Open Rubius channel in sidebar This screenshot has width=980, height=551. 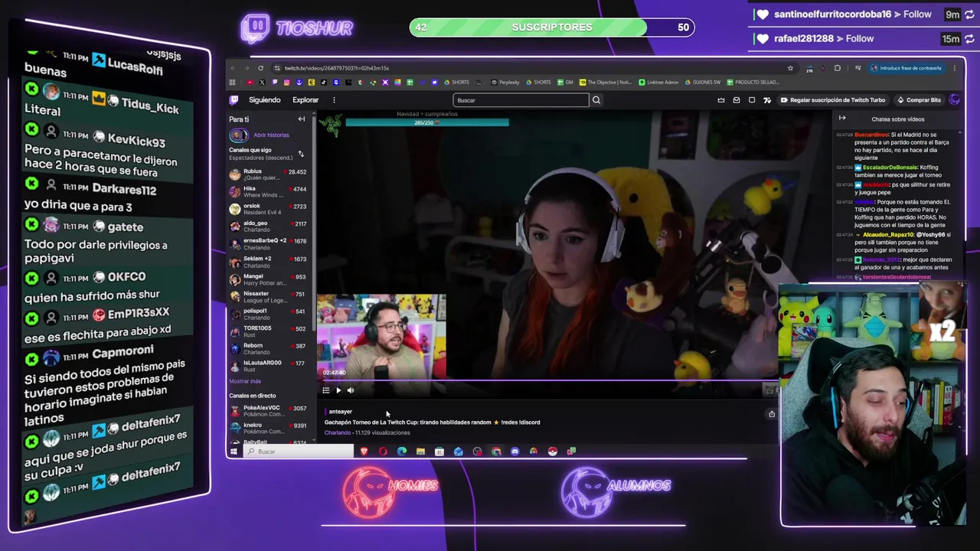pos(268,174)
